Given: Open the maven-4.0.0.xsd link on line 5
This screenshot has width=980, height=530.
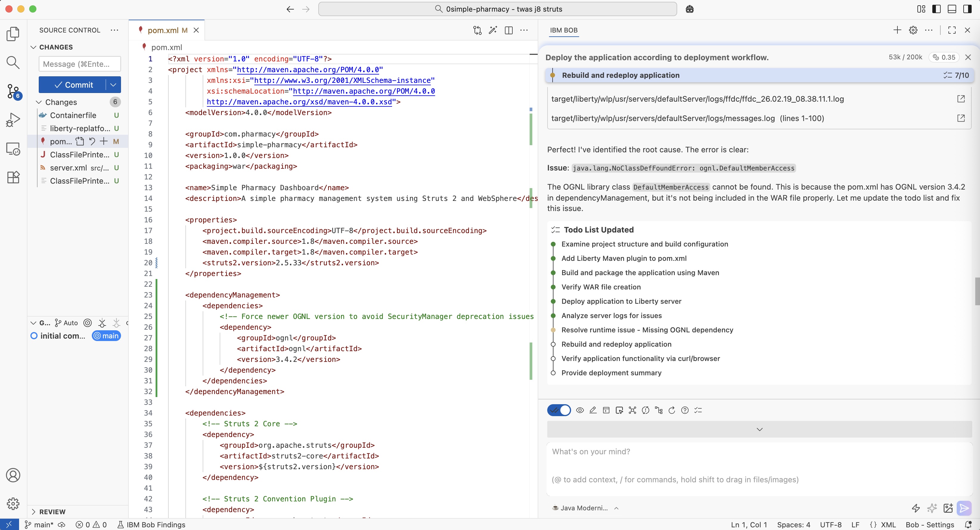Looking at the screenshot, I should (x=299, y=102).
